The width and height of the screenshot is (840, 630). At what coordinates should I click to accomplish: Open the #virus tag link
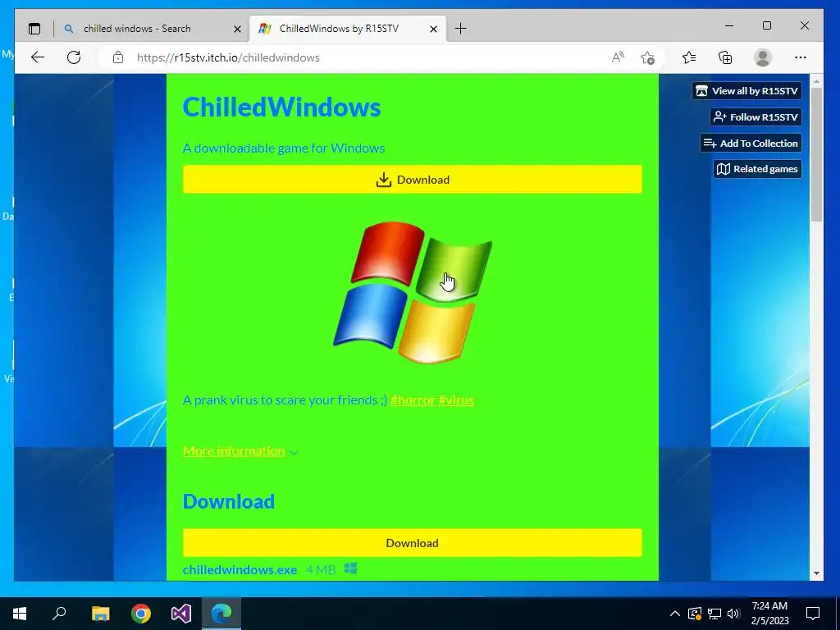tap(456, 400)
